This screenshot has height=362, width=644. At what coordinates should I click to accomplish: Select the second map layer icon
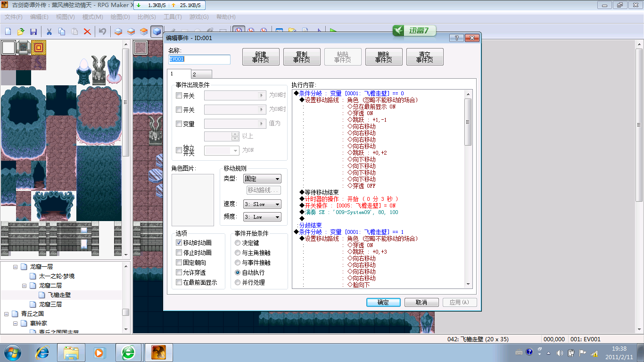coord(131,32)
